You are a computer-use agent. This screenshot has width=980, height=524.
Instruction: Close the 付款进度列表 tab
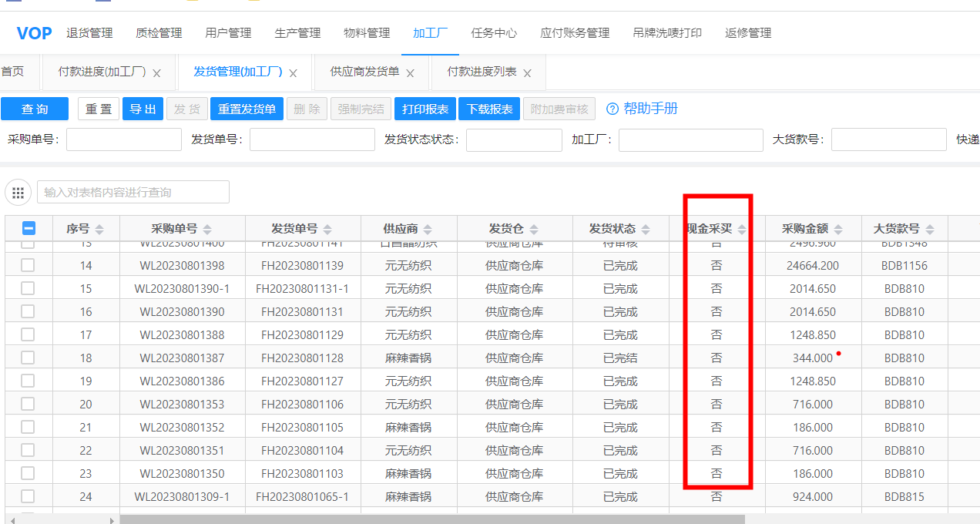pyautogui.click(x=527, y=73)
